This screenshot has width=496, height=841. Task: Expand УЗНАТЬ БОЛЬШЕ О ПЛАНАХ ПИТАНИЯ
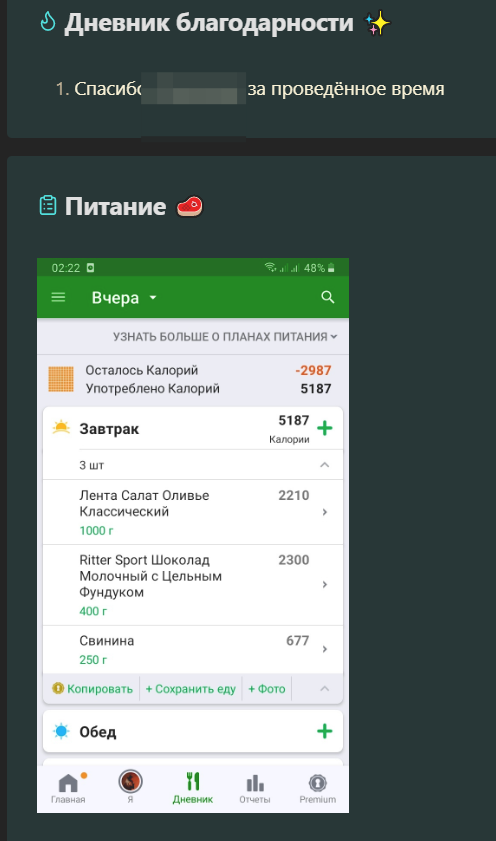225,337
